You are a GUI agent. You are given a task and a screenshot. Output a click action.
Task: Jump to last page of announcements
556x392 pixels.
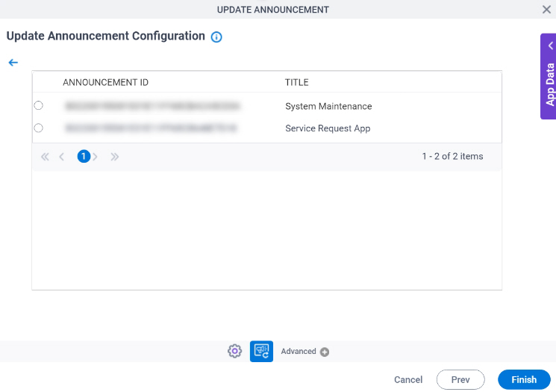pyautogui.click(x=114, y=157)
